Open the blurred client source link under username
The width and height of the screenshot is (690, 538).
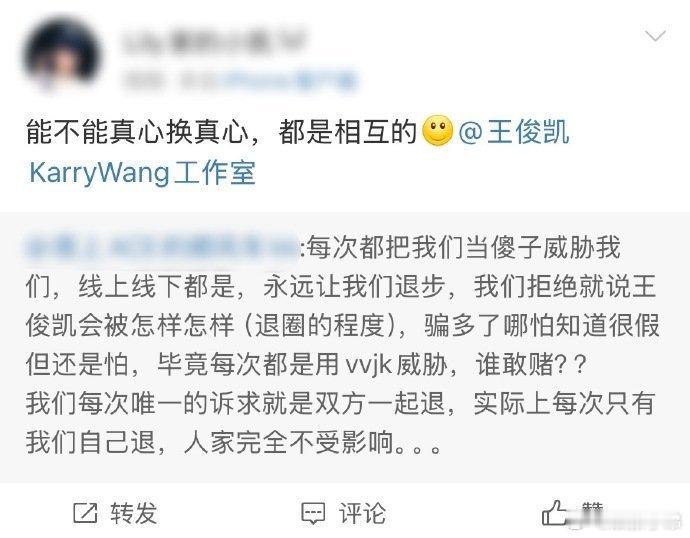(290, 81)
